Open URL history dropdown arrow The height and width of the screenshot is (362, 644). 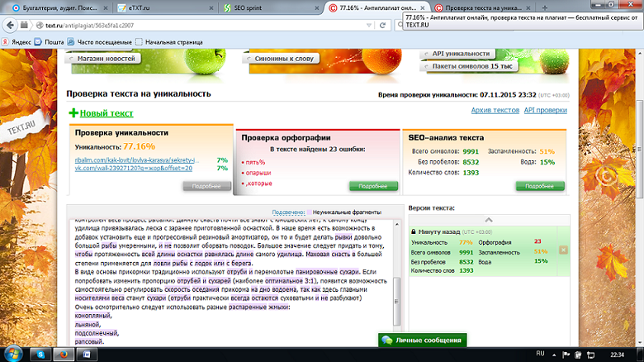click(369, 25)
